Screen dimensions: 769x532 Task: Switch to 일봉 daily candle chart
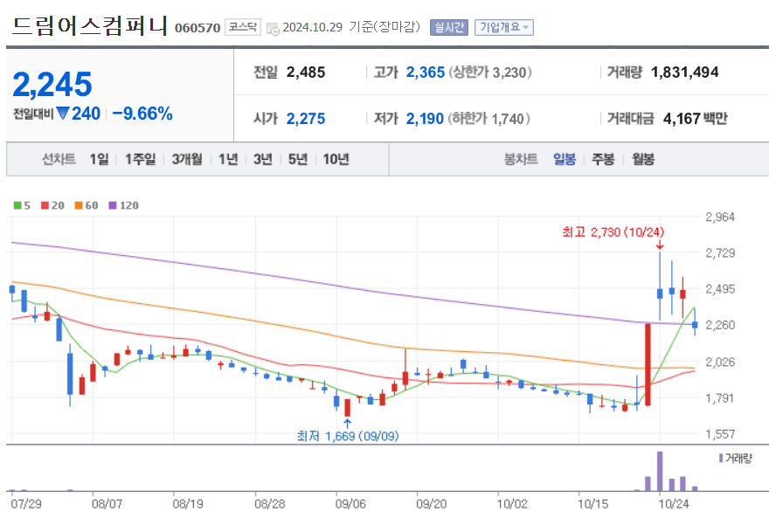tap(565, 159)
